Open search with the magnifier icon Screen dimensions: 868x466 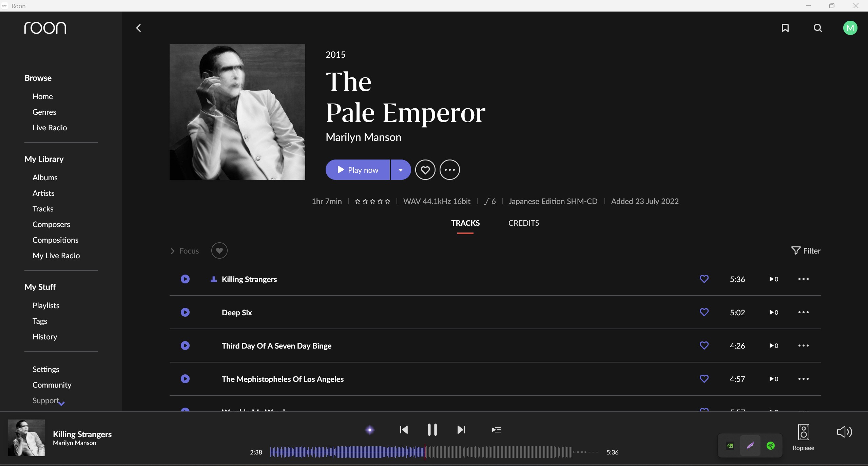(x=817, y=28)
